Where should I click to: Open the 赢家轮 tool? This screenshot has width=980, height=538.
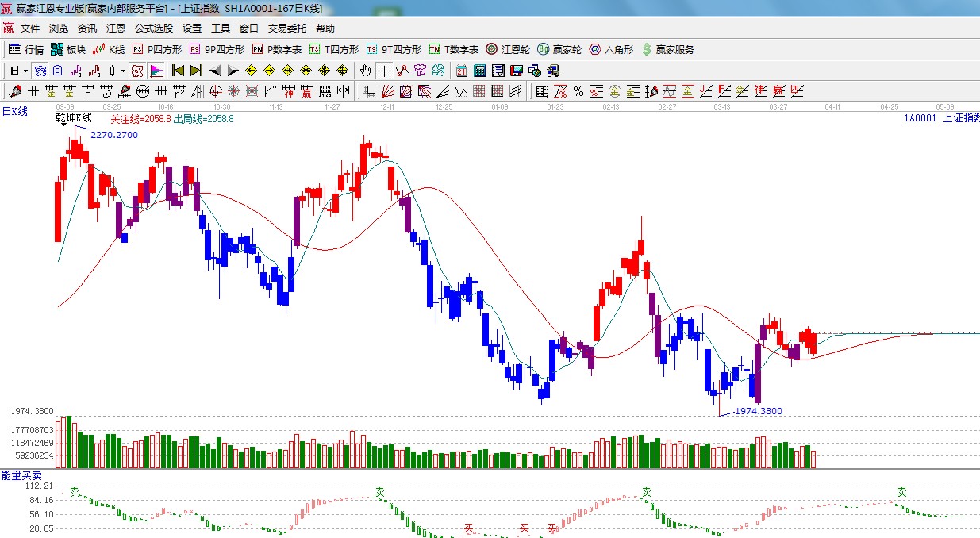(x=559, y=49)
